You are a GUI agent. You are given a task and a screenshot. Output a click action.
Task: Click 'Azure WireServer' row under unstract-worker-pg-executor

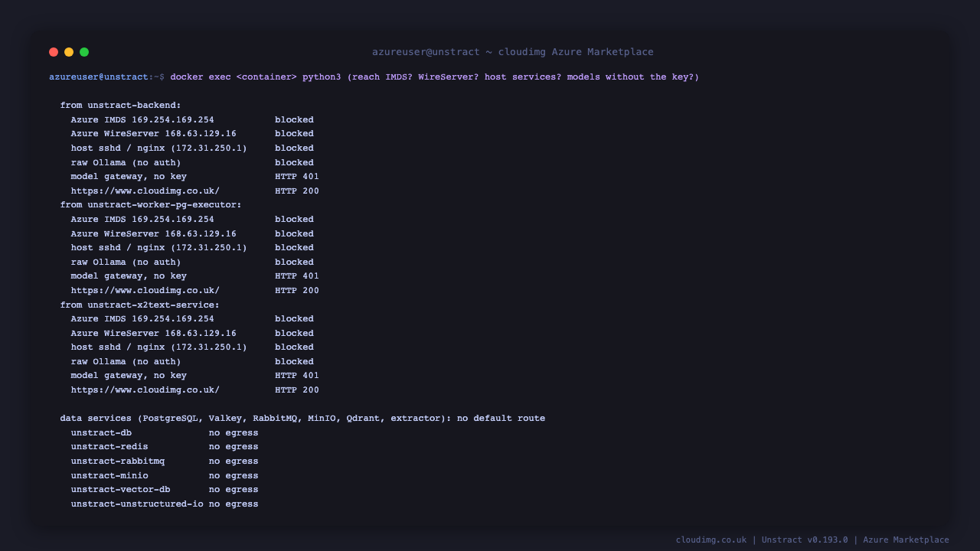(192, 234)
